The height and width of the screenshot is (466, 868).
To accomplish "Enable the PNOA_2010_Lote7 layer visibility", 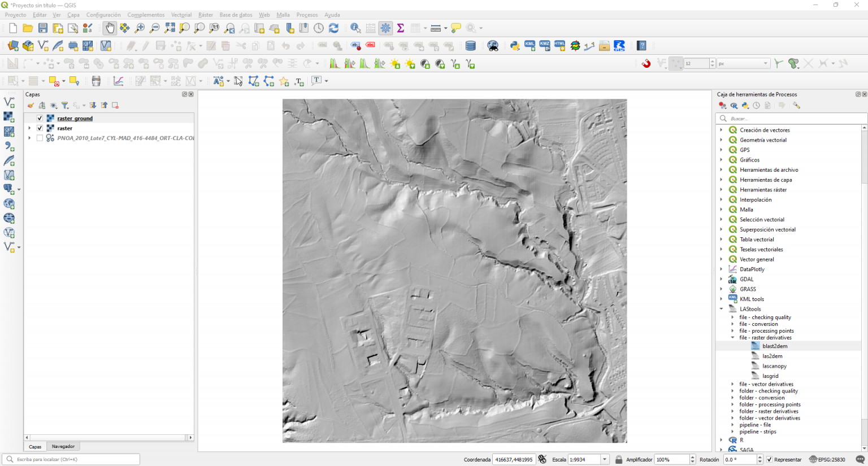I will point(39,138).
